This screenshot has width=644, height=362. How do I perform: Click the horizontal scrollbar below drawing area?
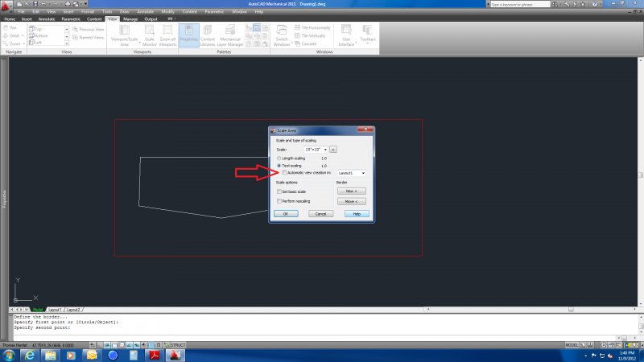[x=530, y=310]
